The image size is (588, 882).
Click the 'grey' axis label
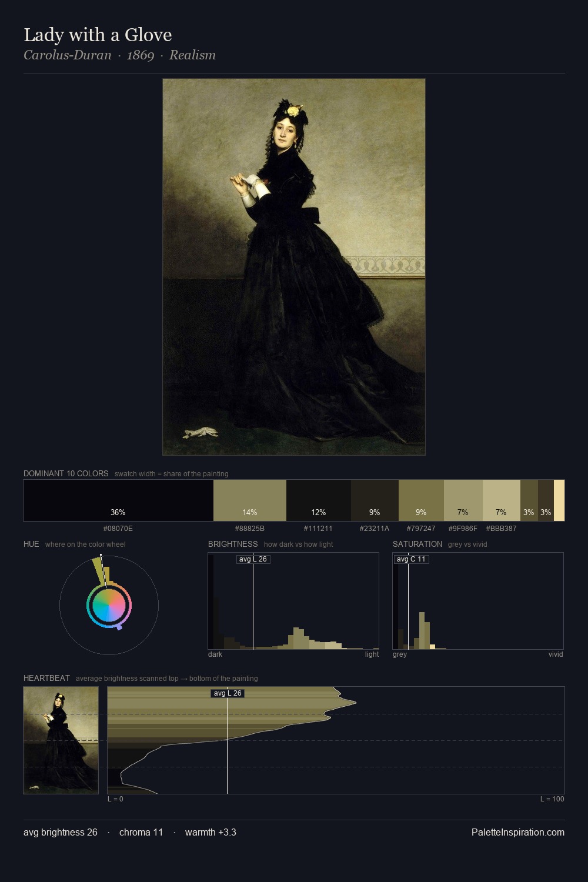click(400, 654)
